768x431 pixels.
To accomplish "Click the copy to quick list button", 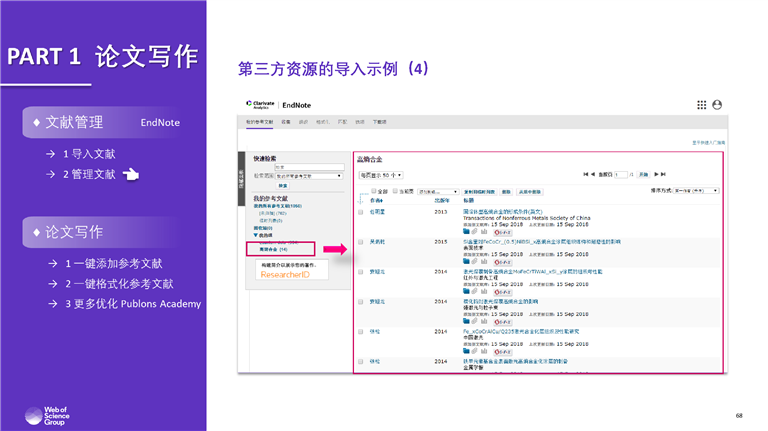I will pos(480,192).
